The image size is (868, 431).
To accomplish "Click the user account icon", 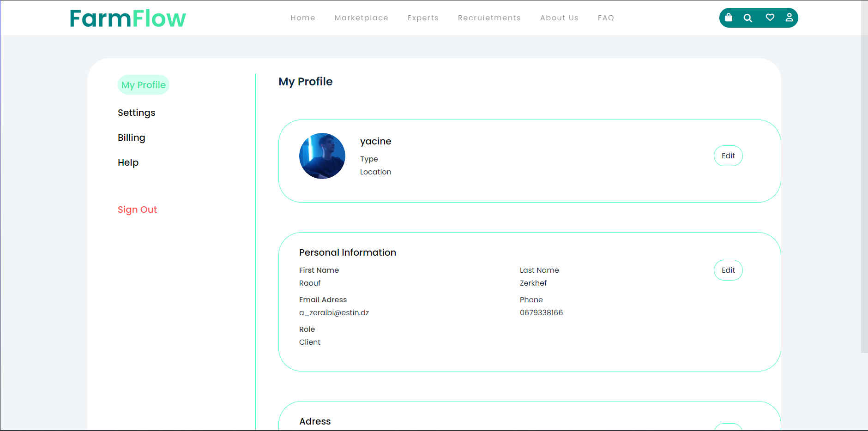I will [x=790, y=18].
